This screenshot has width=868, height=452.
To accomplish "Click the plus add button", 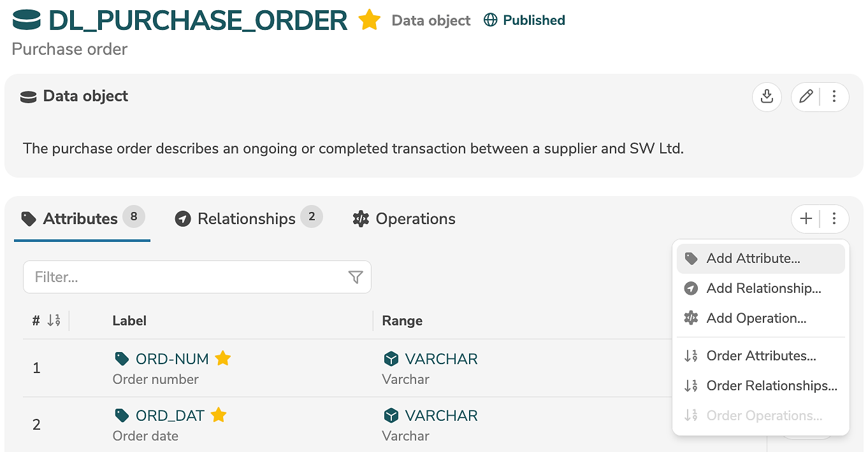I will tap(806, 219).
